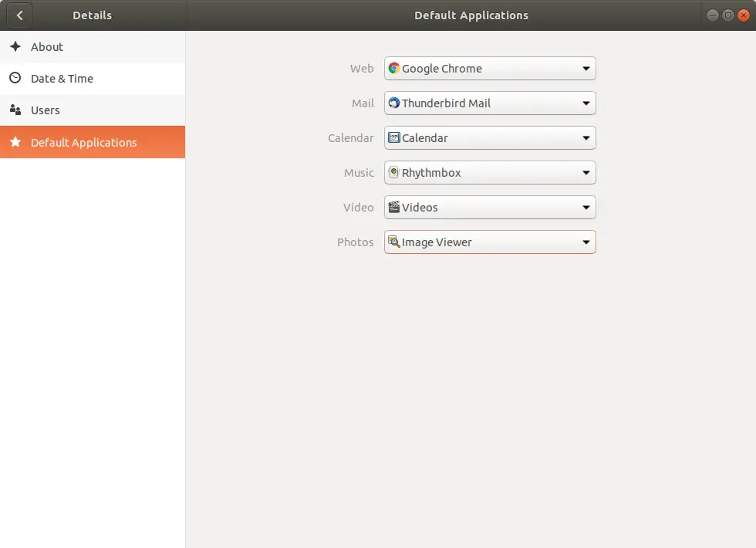
Task: Click the arrow of the Video combo box
Action: [586, 208]
